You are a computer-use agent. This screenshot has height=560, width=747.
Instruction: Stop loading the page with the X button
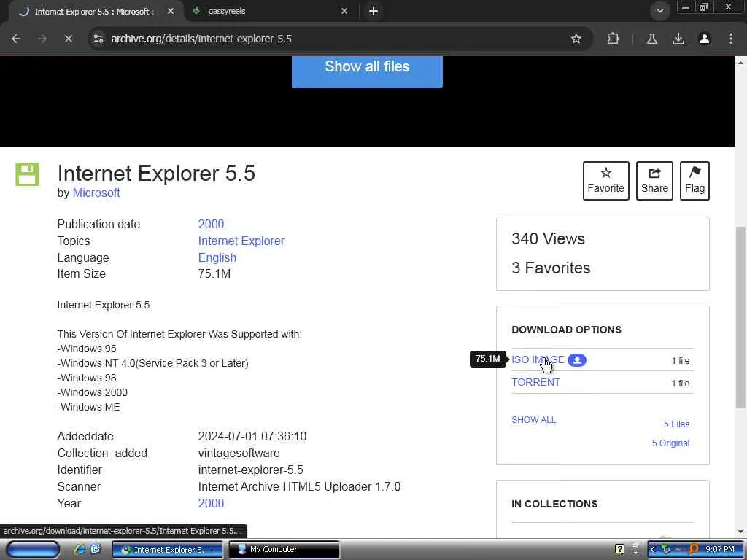(69, 39)
